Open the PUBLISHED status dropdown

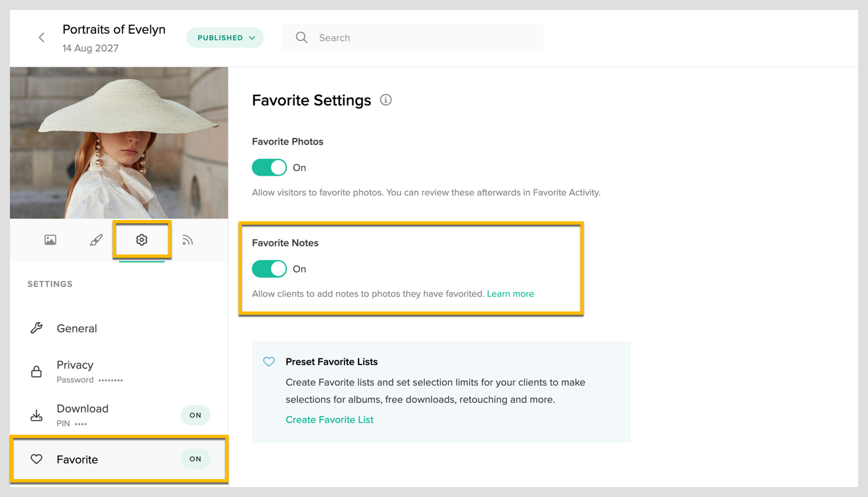(x=225, y=38)
